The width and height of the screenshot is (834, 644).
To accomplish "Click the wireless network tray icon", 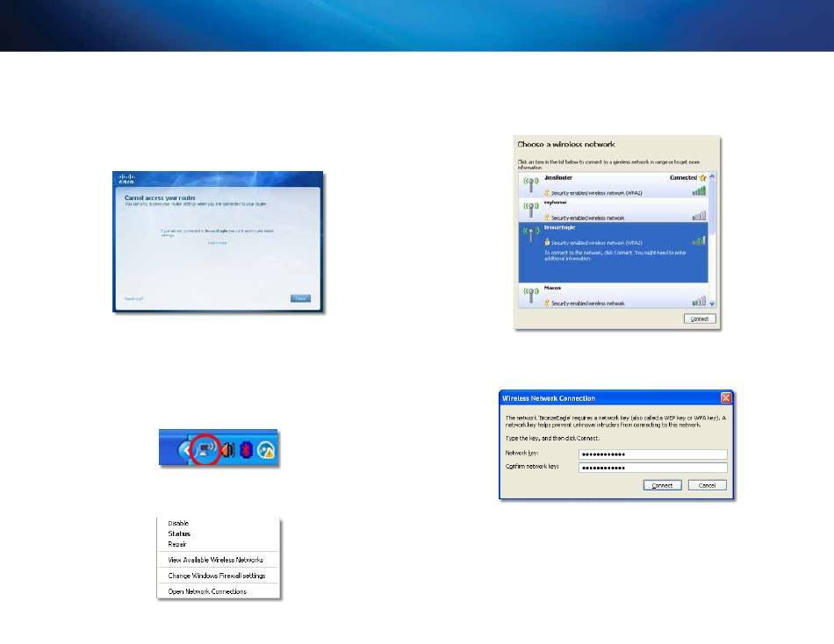I will pos(205,450).
